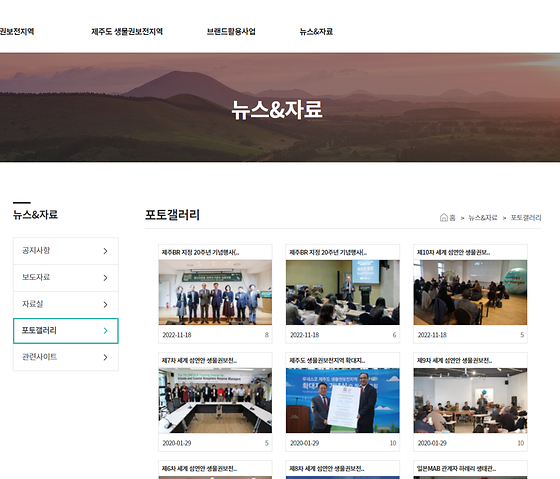Open the 제10차 세계 섬연안 gallery thumbnail
The image size is (560, 479).
(470, 292)
